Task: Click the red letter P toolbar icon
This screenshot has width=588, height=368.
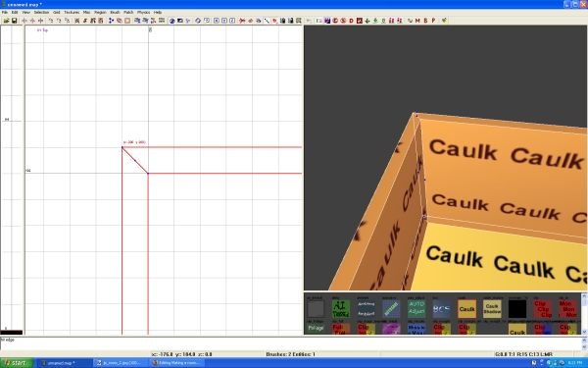Action: pyautogui.click(x=433, y=21)
